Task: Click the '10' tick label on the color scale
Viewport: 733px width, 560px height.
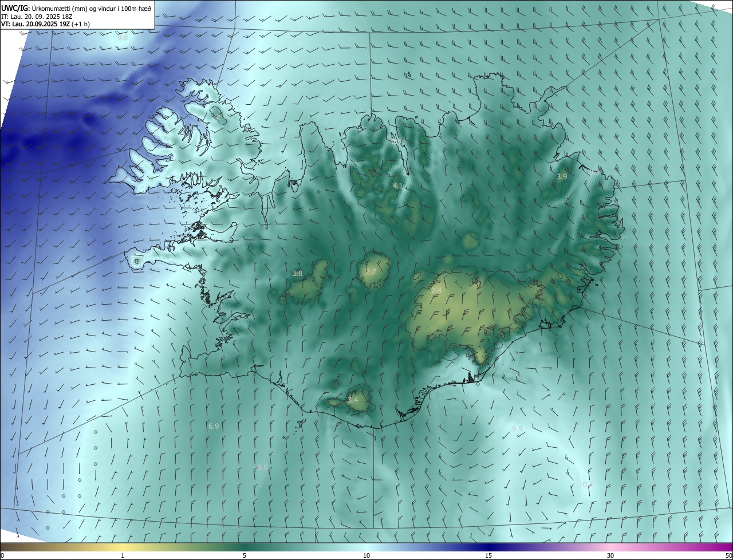Action: click(x=366, y=555)
